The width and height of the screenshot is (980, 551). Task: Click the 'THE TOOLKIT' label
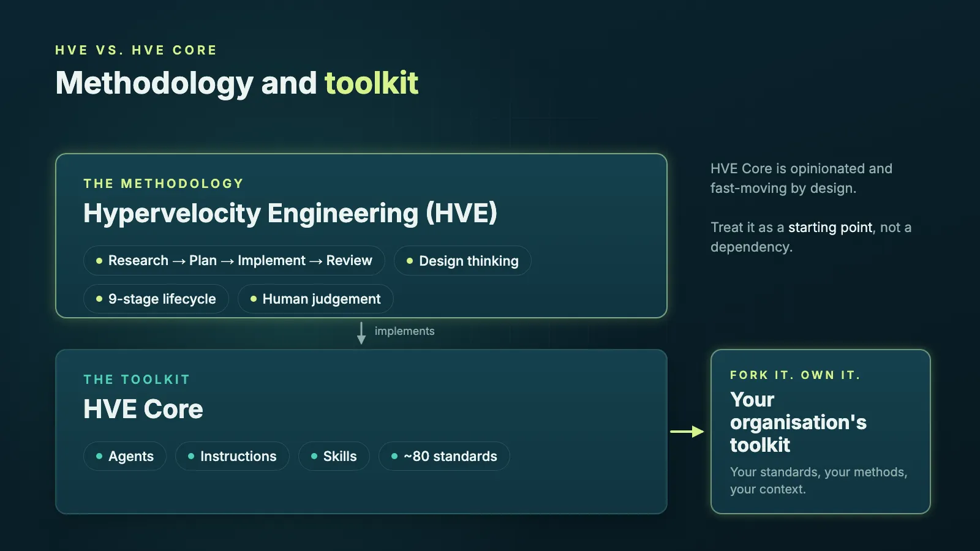point(137,380)
